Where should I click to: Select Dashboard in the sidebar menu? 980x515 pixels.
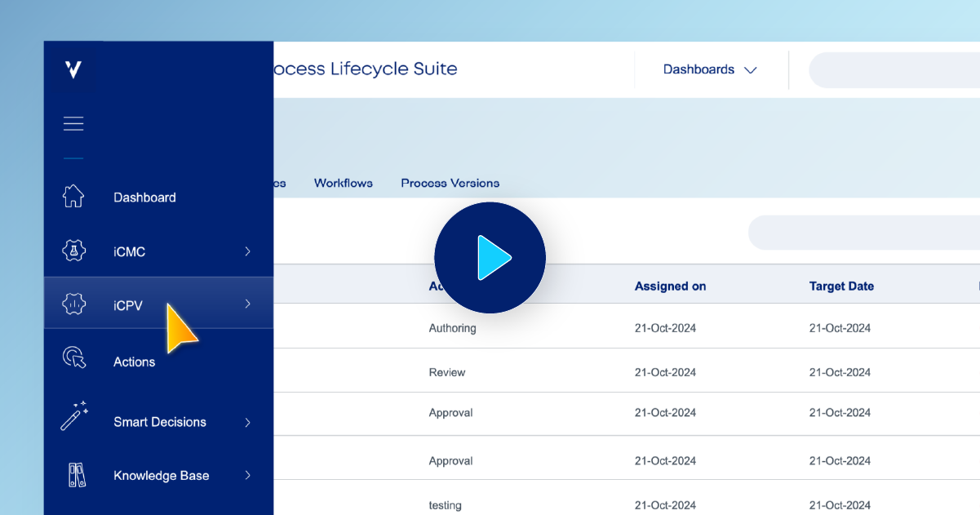[144, 197]
